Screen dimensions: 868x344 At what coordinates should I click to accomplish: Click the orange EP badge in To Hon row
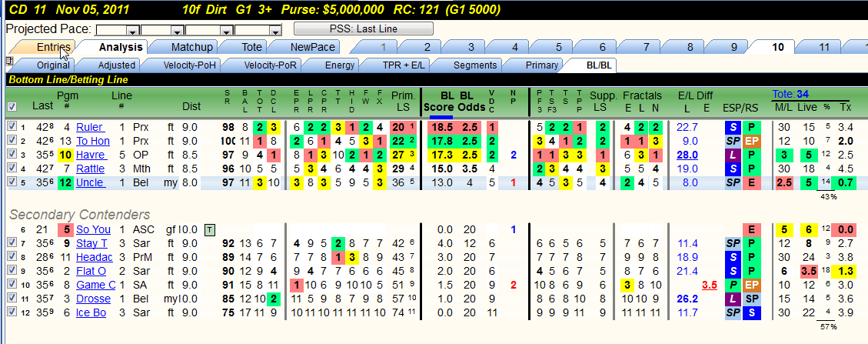[x=750, y=142]
